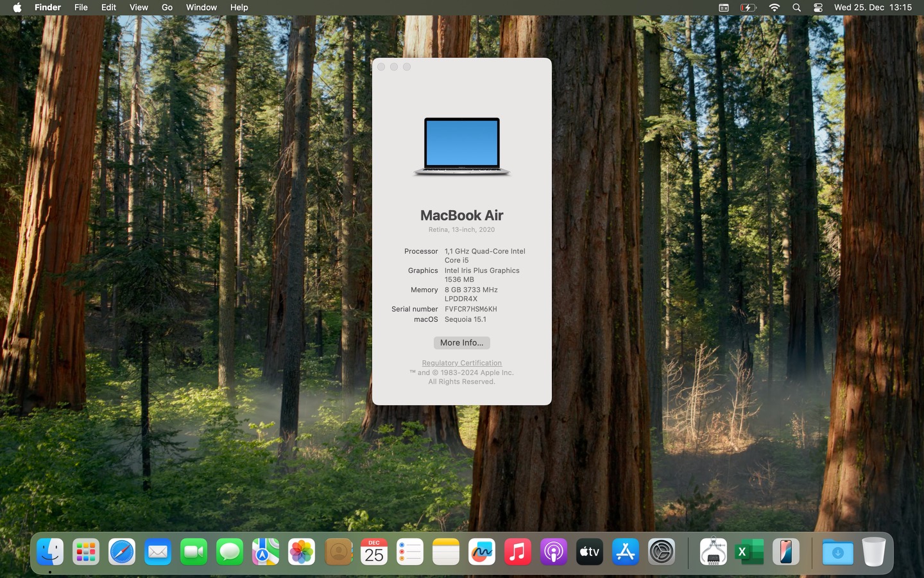Viewport: 924px width, 578px height.
Task: Open Contacts in the Dock
Action: pyautogui.click(x=338, y=552)
